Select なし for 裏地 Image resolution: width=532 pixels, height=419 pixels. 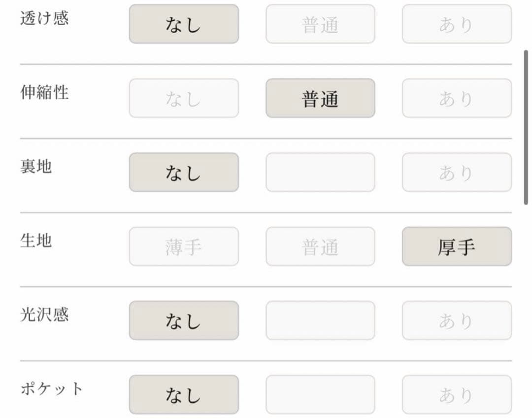[x=184, y=172]
